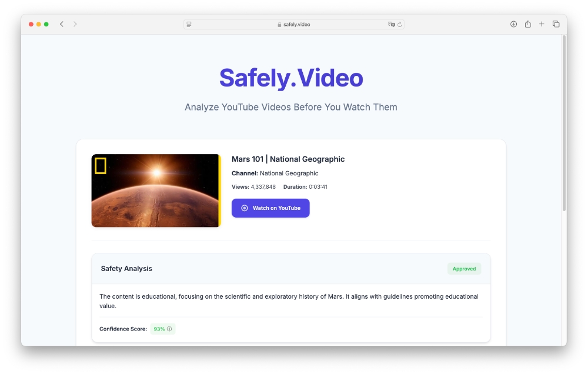This screenshot has height=374, width=588.
Task: Show tab overview using the tabs icon
Action: click(x=556, y=24)
